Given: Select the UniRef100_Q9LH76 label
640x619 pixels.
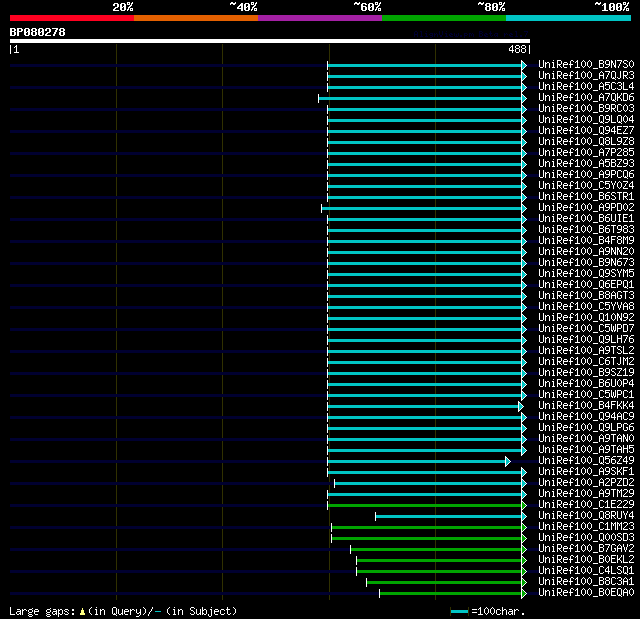Looking at the screenshot, I should (586, 340).
